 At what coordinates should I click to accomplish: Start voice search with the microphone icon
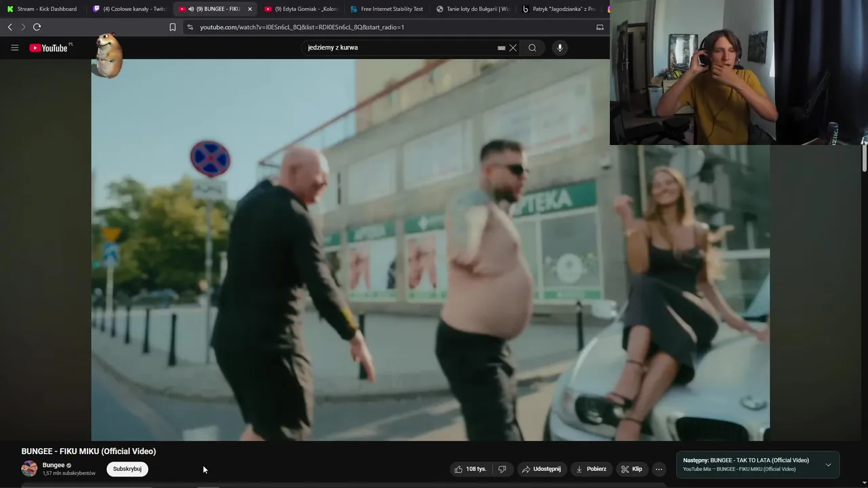coord(559,47)
